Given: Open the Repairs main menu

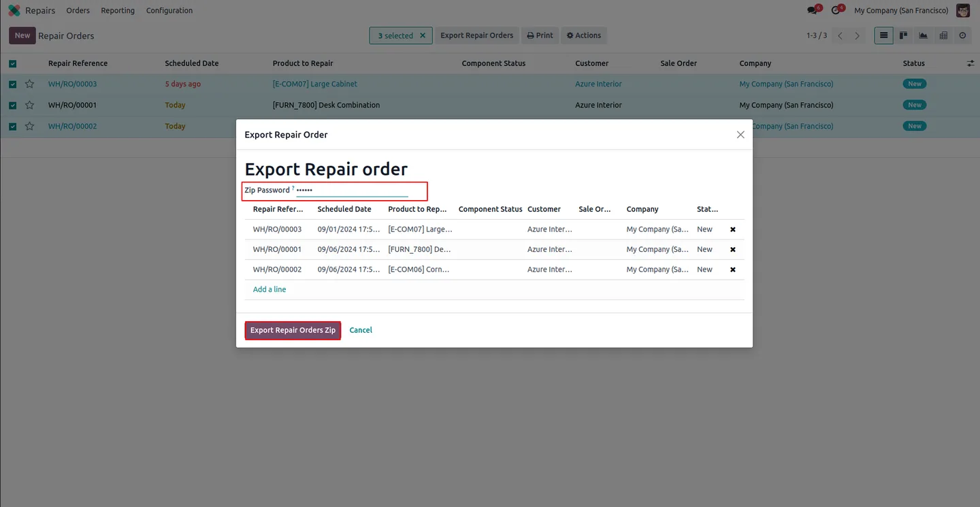Looking at the screenshot, I should pos(40,10).
